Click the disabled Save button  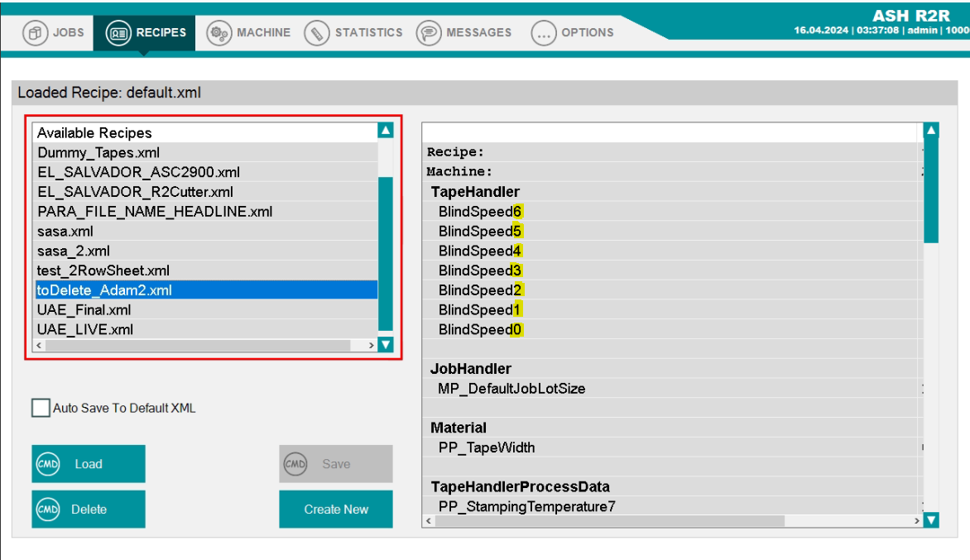pos(335,464)
